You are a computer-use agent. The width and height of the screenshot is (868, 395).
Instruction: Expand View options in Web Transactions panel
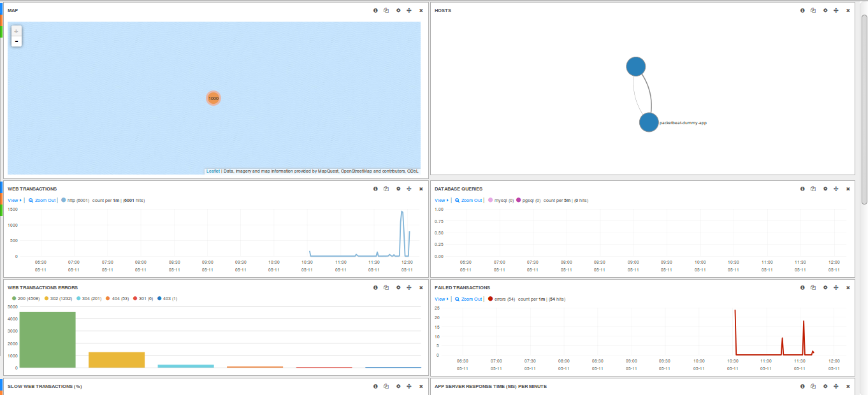tap(14, 200)
